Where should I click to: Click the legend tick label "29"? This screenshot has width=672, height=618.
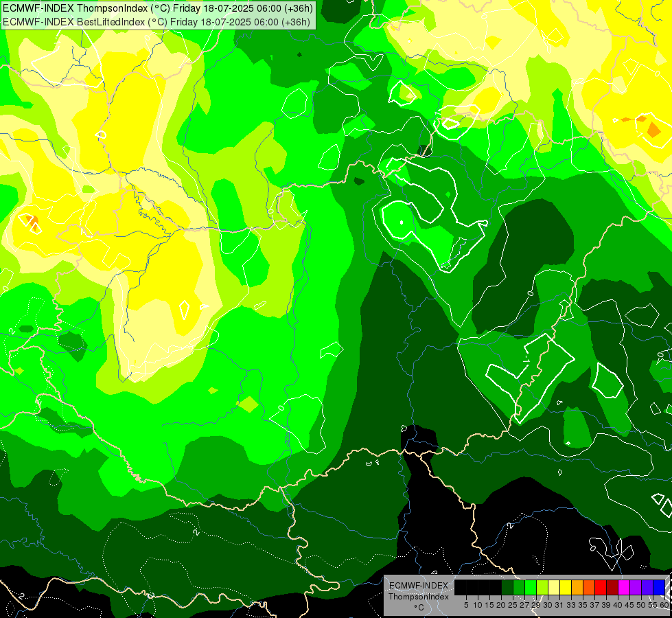[x=535, y=605]
